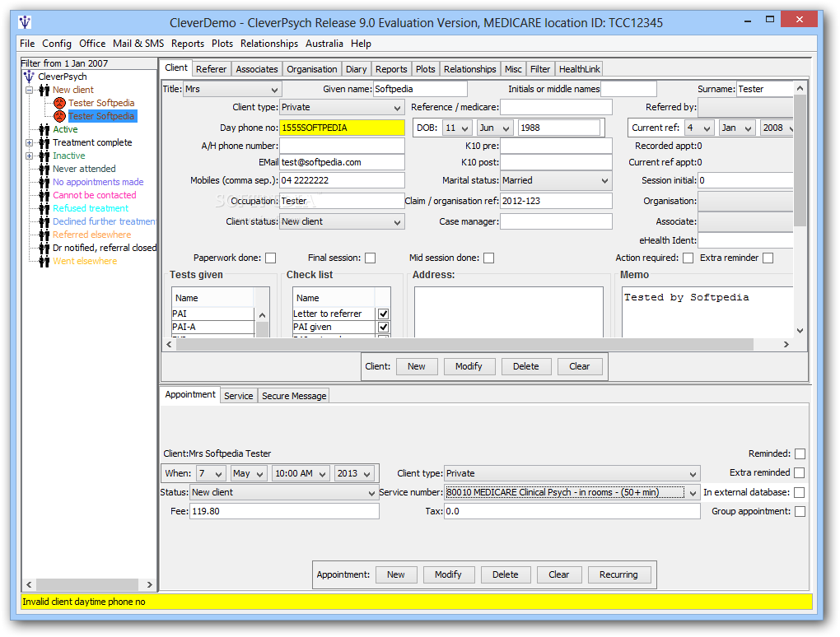Open the Australia menu
Viewport: 840px width, 637px height.
coord(324,44)
